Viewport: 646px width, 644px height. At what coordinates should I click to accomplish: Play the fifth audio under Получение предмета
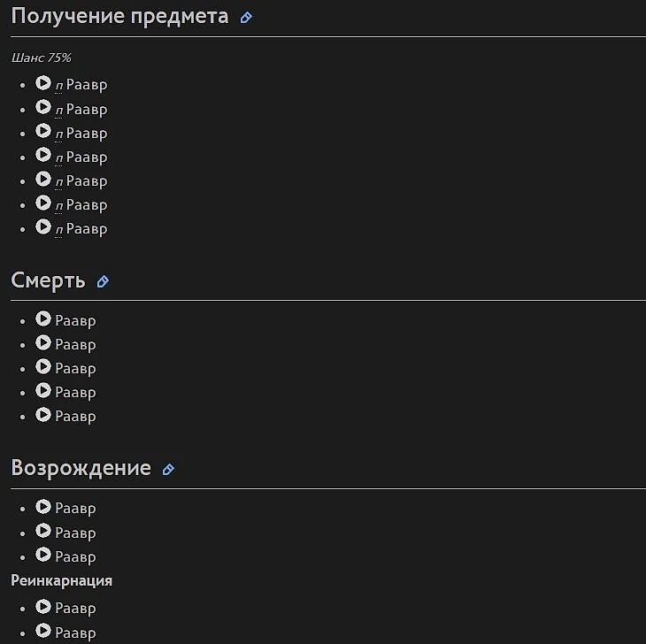(x=43, y=179)
